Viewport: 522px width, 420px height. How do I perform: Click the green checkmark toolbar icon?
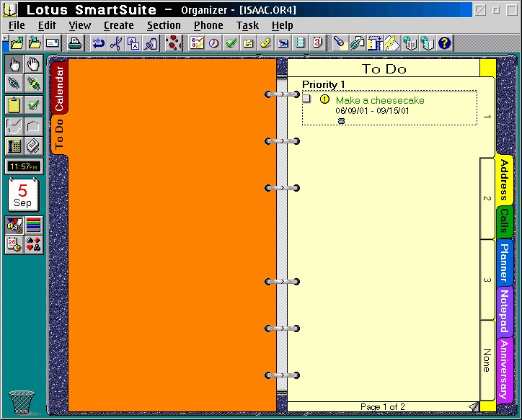point(231,43)
